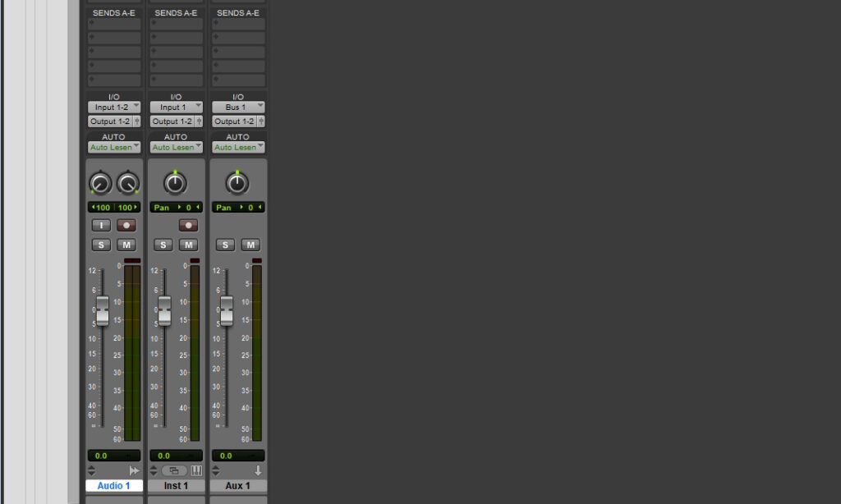Click Audio 1 right pan value 100
This screenshot has height=504, width=841.
pyautogui.click(x=127, y=208)
